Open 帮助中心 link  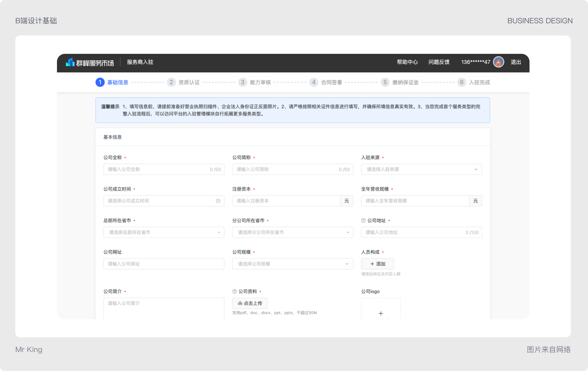(407, 62)
